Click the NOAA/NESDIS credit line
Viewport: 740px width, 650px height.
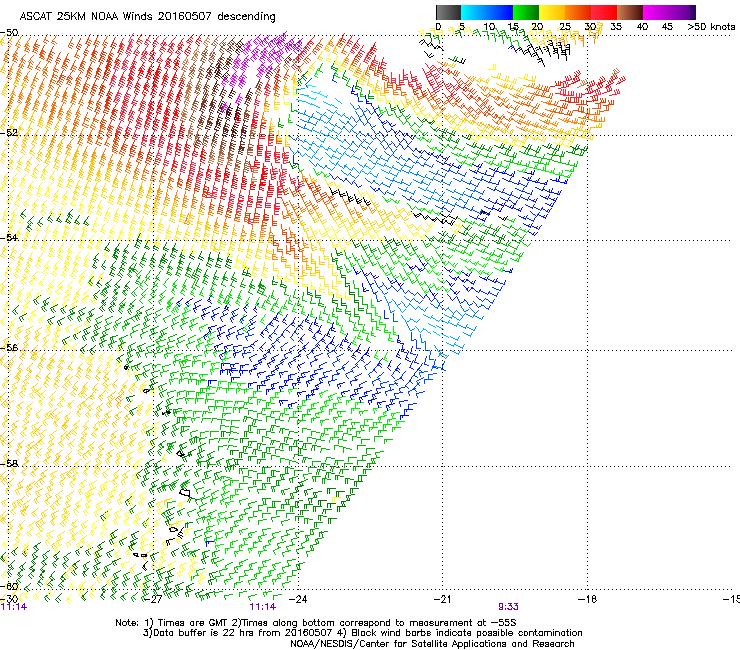(x=432, y=644)
